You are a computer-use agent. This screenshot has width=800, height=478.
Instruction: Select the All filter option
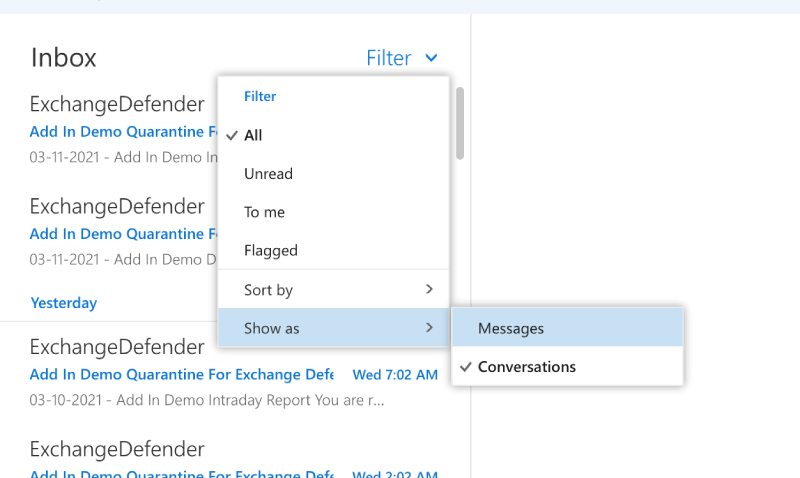coord(253,135)
